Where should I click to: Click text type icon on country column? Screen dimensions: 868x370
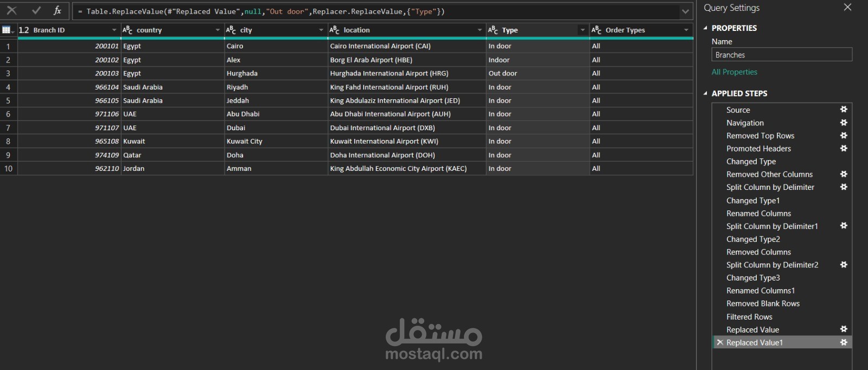127,30
